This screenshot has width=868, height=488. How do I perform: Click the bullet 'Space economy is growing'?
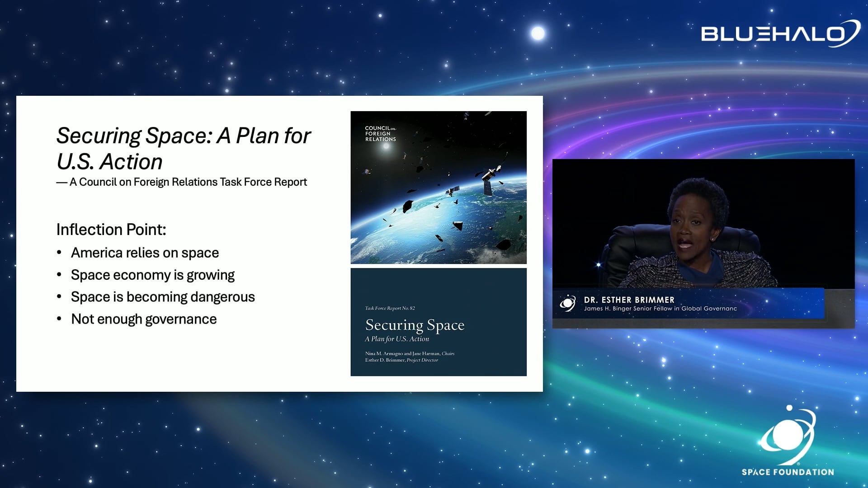tap(153, 275)
